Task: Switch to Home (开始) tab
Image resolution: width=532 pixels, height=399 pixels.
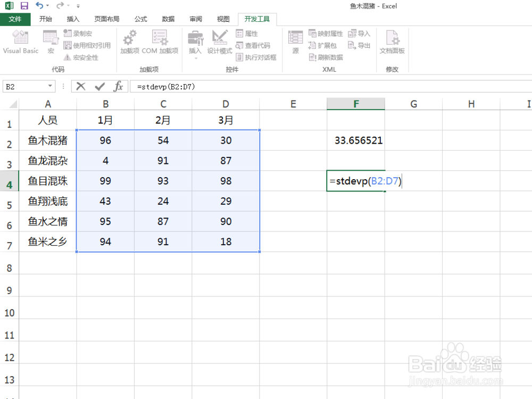Action: 45,19
